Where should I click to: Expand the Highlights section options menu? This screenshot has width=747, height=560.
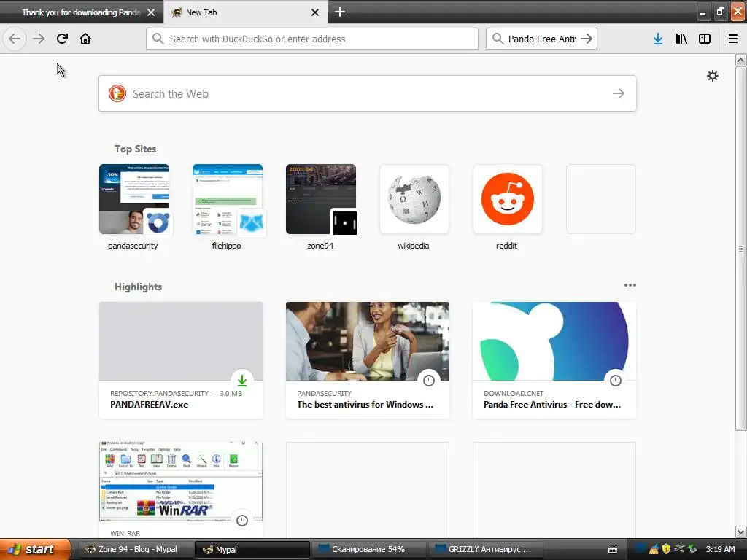point(630,285)
